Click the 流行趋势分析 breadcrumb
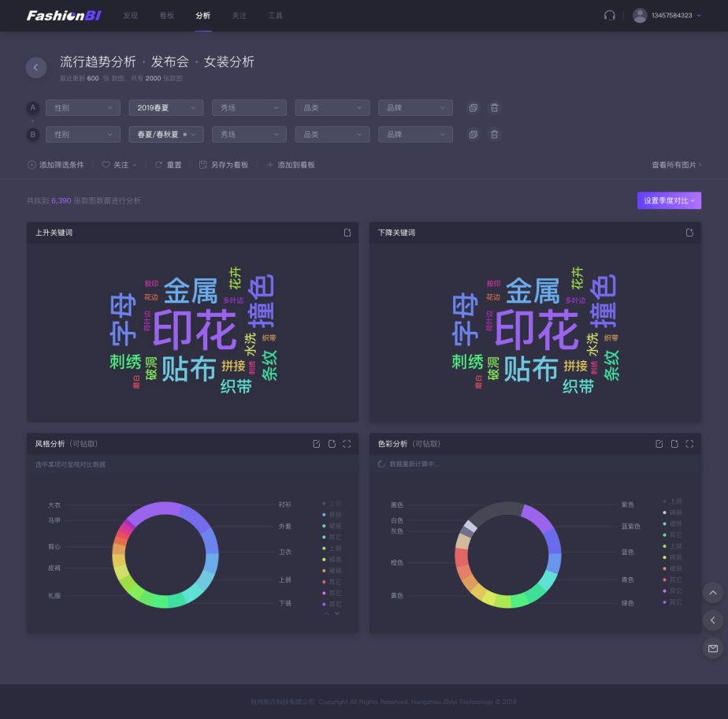This screenshot has width=728, height=719. [98, 61]
